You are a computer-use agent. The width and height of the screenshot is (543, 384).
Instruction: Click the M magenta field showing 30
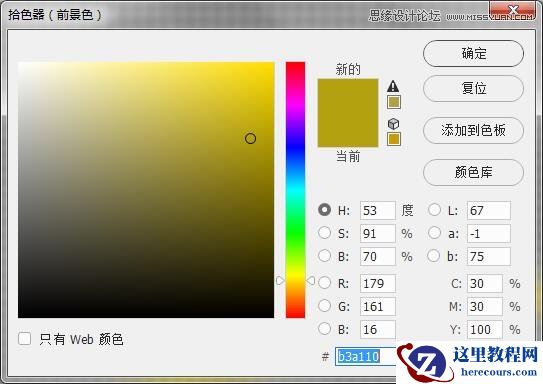[x=485, y=306]
